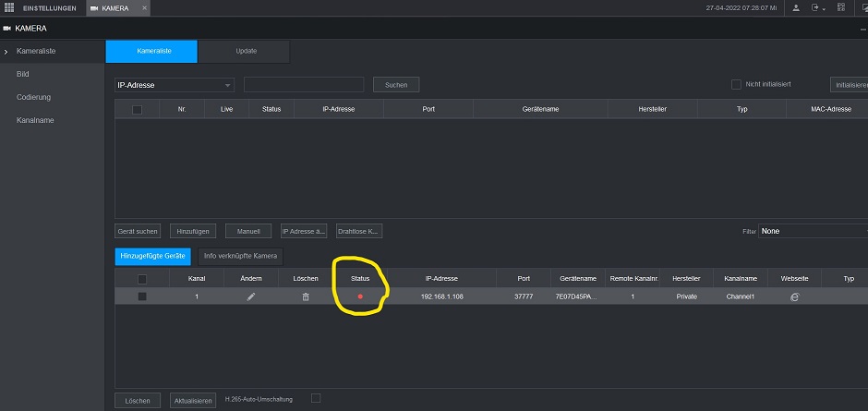Open the main menu grid icon
The image size is (868, 411).
pyautogui.click(x=9, y=7)
